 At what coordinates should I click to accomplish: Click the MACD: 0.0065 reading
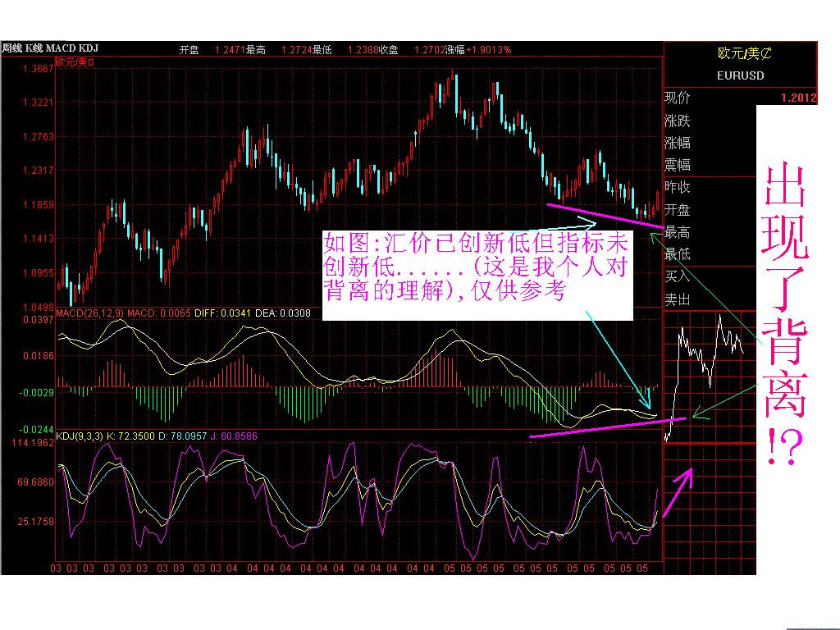(159, 313)
